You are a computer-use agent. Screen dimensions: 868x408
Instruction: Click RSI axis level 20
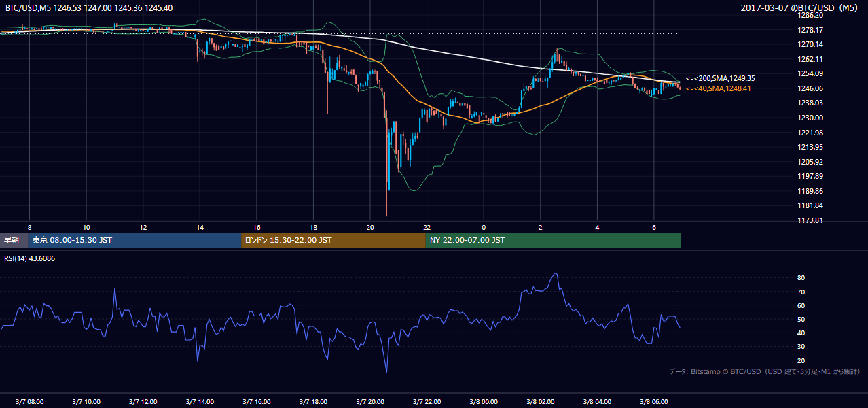coord(801,360)
